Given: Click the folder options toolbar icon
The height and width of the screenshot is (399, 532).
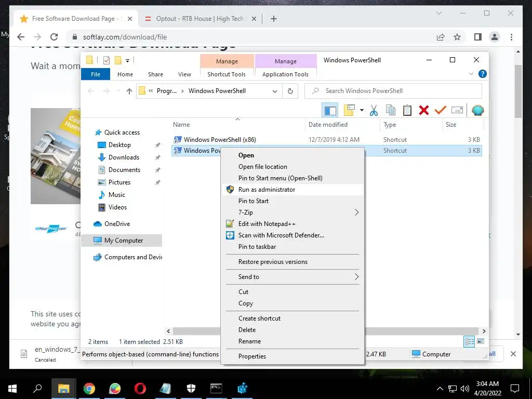Looking at the screenshot, I should (349, 110).
